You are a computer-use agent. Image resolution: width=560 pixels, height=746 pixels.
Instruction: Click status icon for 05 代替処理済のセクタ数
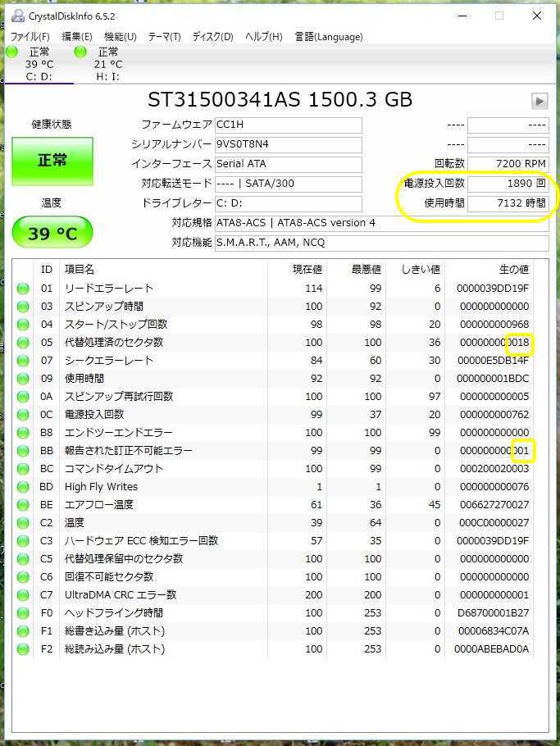coord(23,343)
